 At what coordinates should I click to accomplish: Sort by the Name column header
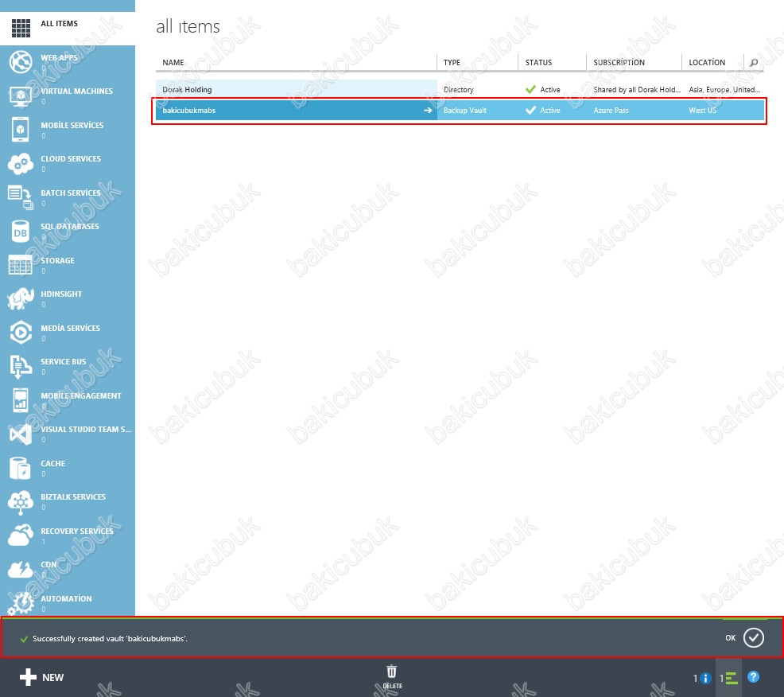[x=173, y=63]
